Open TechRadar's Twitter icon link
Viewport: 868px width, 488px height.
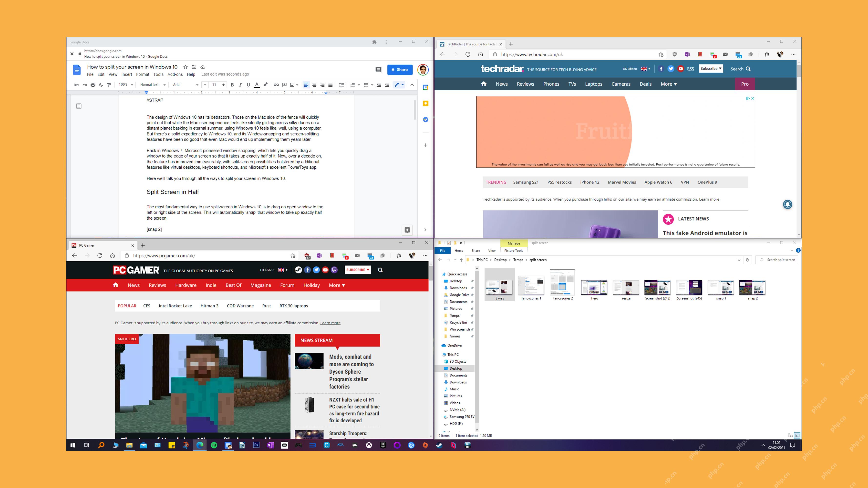(x=671, y=69)
